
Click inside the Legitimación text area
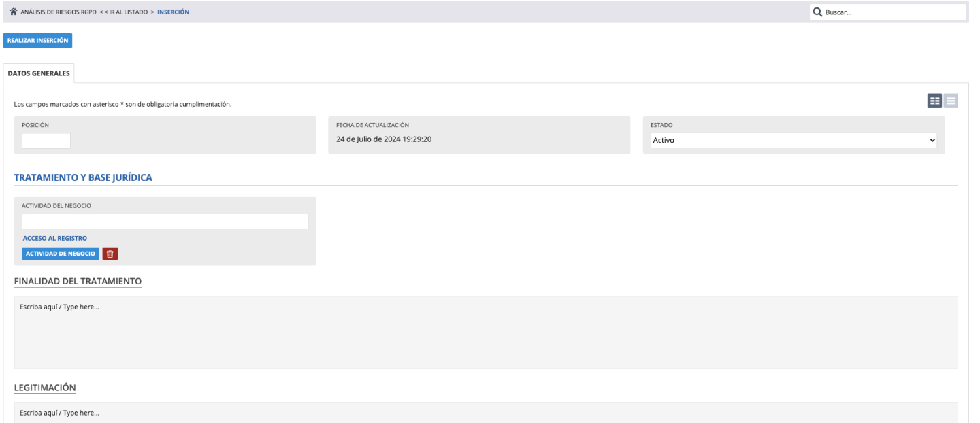(x=486, y=412)
